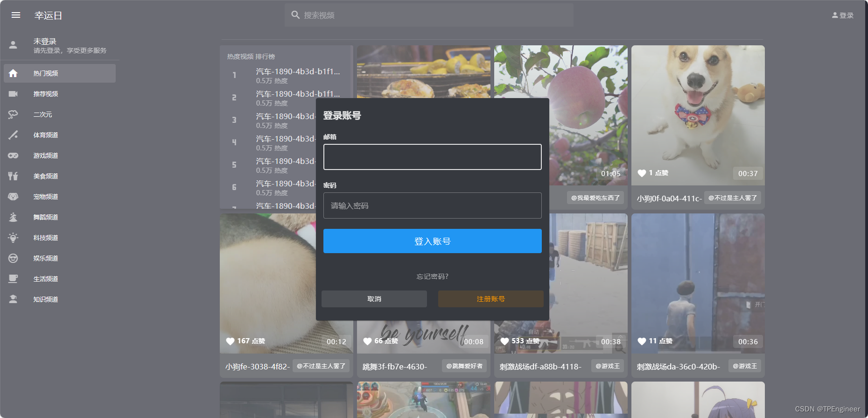Open the 刺激战场 video with 00:36 duration
Viewport: 868px width, 418px height.
[698, 283]
